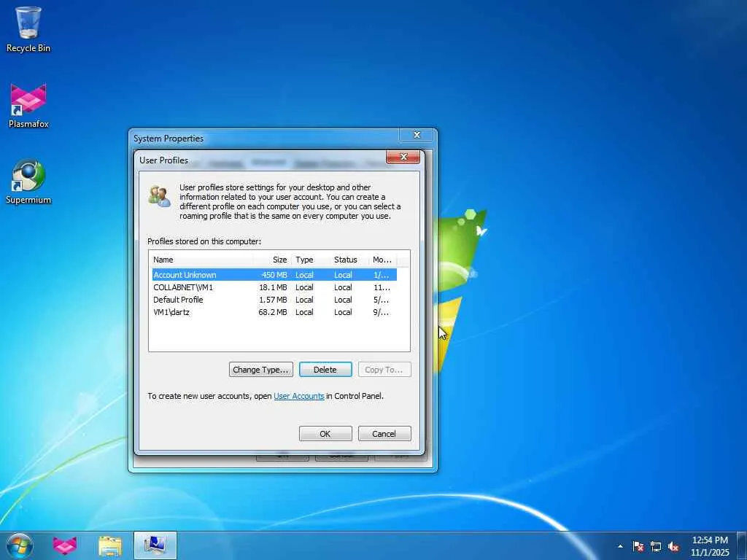Image resolution: width=747 pixels, height=560 pixels.
Task: Sort profiles by Status column header
Action: point(349,260)
